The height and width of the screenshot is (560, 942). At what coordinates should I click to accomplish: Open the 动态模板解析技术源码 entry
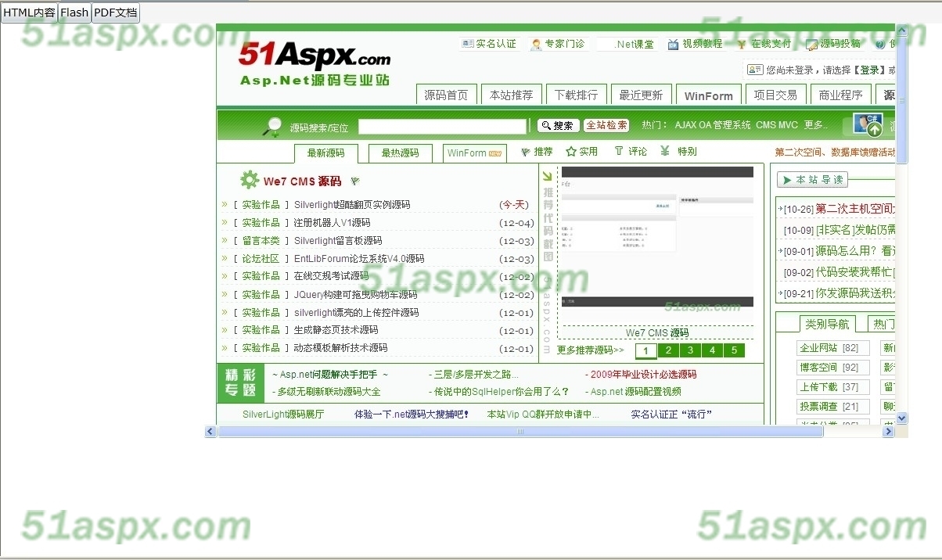pos(340,348)
